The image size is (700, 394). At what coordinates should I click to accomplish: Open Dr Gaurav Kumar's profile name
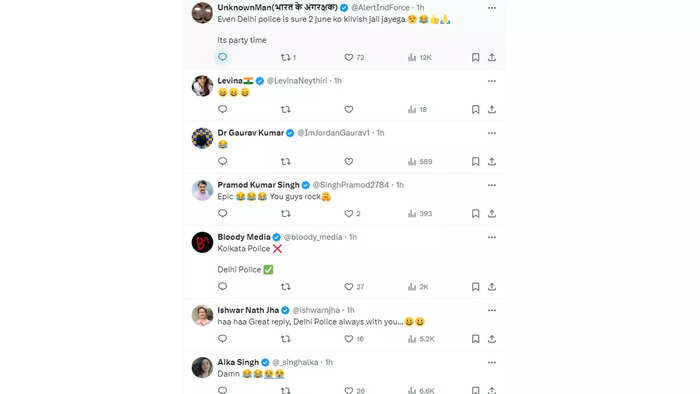[250, 133]
